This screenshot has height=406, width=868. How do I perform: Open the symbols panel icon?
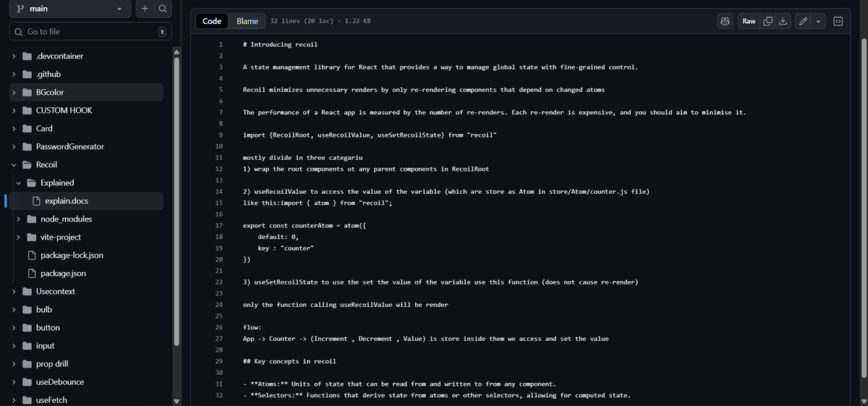(838, 21)
